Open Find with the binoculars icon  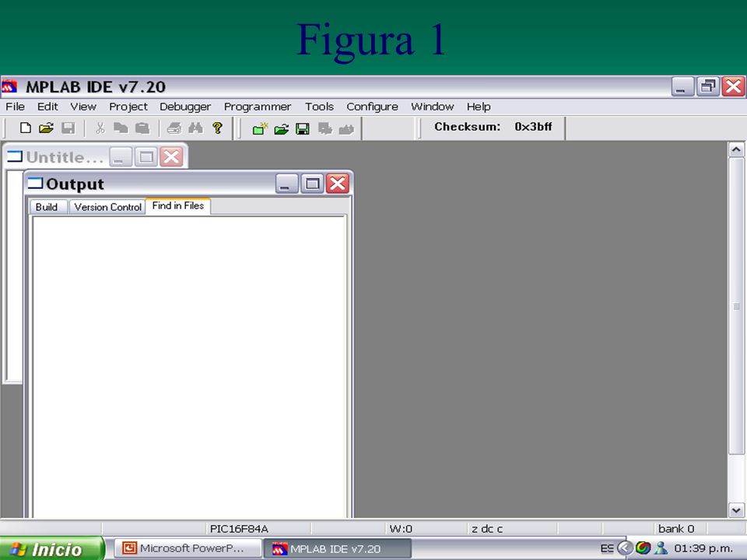click(196, 128)
